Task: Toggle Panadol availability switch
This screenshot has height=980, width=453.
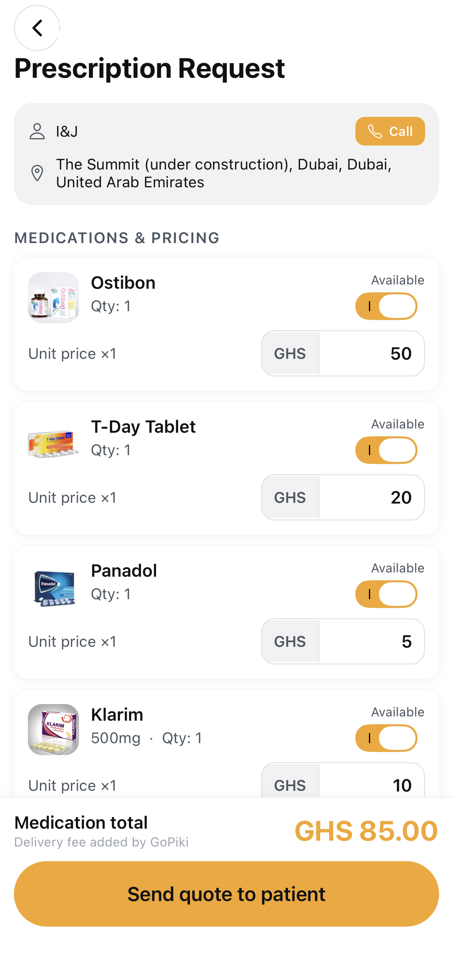Action: coord(386,594)
